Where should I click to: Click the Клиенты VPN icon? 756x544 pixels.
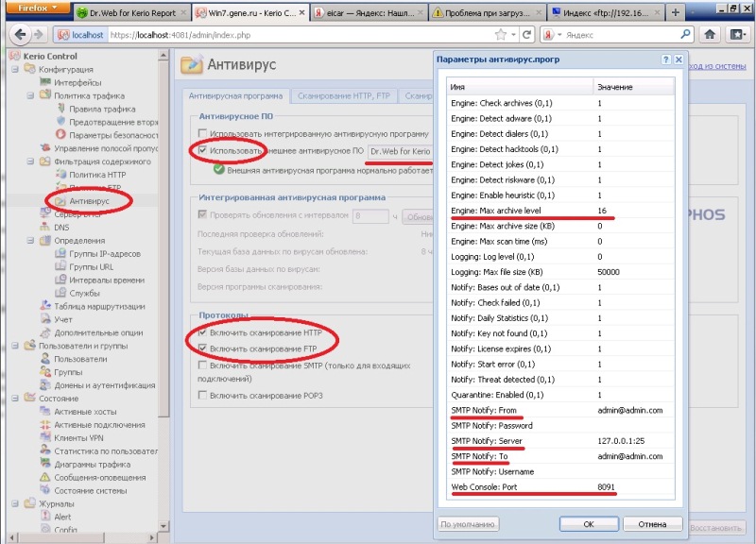tap(46, 438)
